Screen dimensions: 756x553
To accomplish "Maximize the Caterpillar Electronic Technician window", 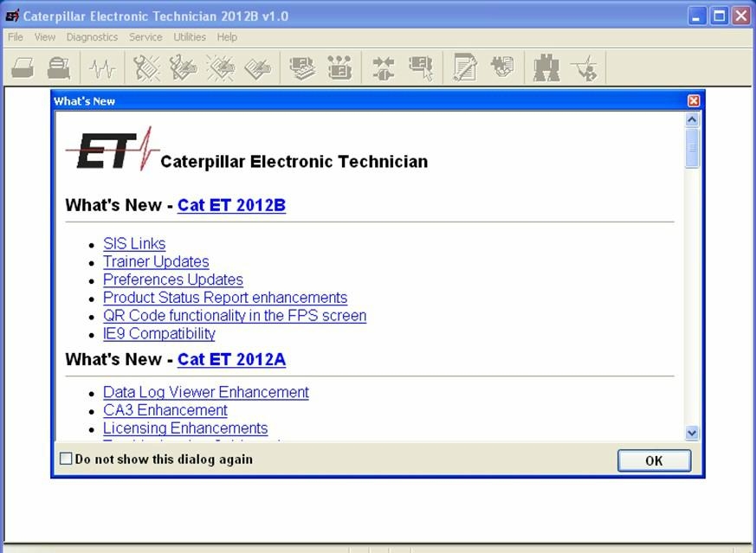I will click(x=719, y=16).
